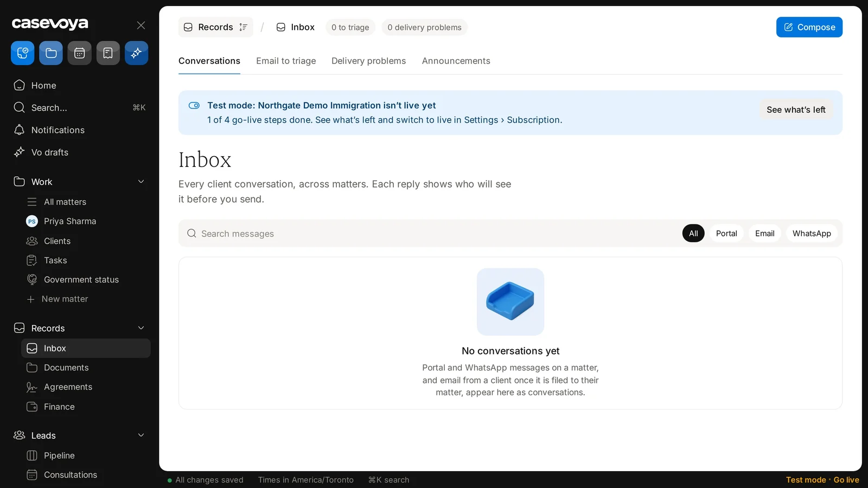868x488 pixels.
Task: Open the Records breadcrumb switcher
Action: [215, 27]
